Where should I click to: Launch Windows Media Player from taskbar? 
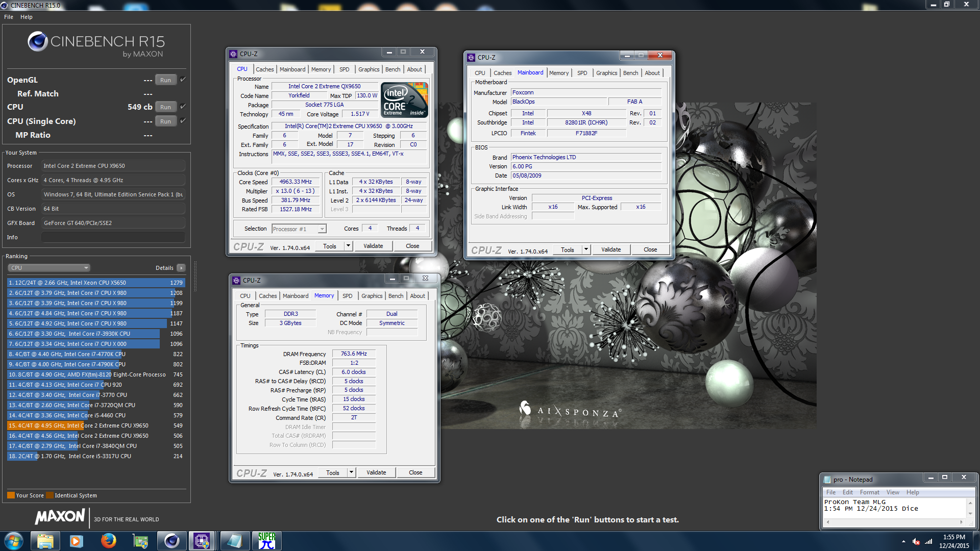coord(77,541)
